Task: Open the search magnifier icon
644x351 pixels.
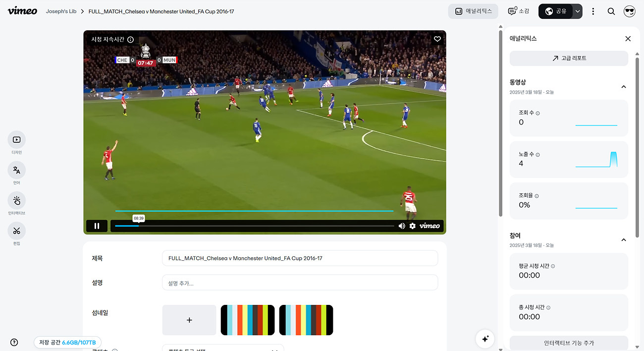Action: pyautogui.click(x=611, y=11)
